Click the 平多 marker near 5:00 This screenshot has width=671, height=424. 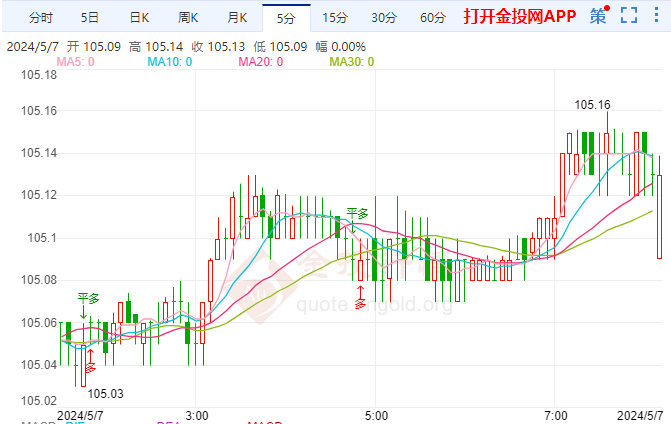[x=357, y=213]
